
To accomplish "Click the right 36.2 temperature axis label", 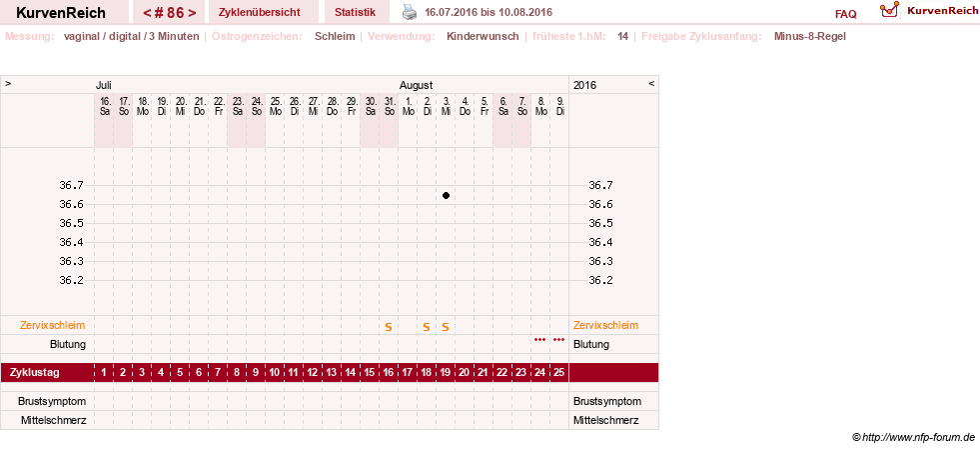I will pos(600,280).
